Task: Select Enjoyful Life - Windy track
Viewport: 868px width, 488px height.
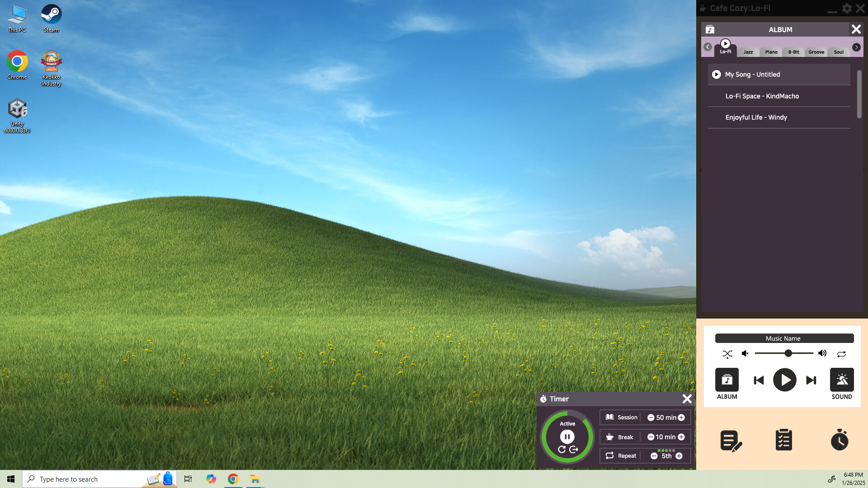Action: pos(779,117)
